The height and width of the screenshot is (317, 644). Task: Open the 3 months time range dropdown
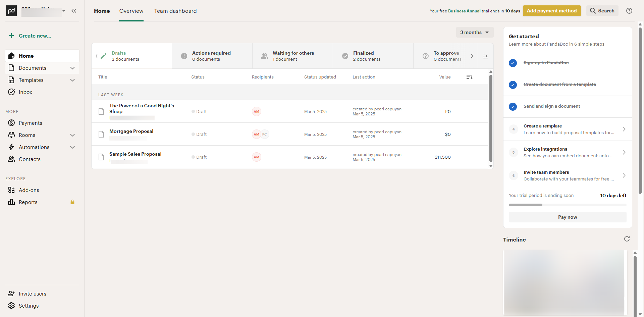click(x=474, y=32)
